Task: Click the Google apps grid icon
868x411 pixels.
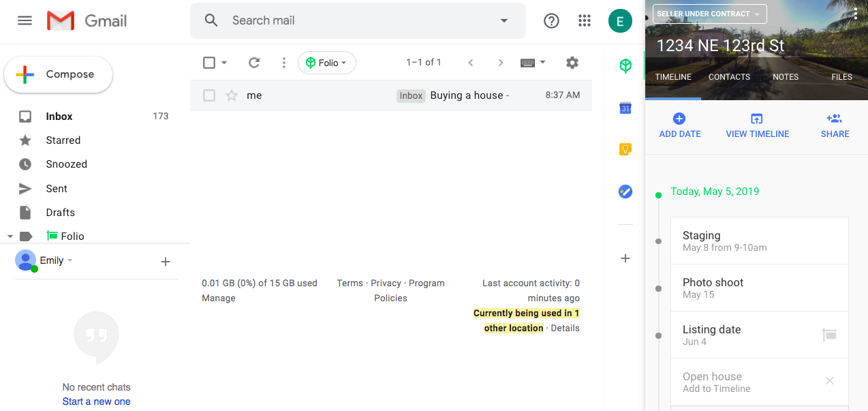Action: click(584, 21)
